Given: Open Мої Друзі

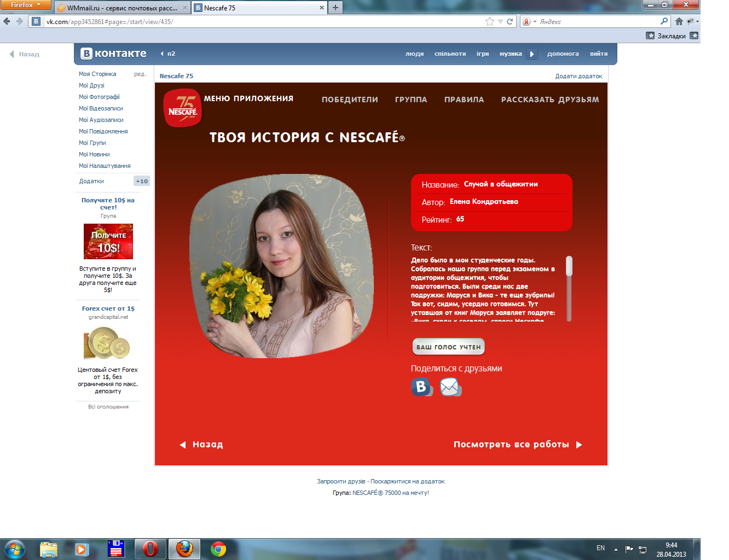Looking at the screenshot, I should pyautogui.click(x=91, y=85).
